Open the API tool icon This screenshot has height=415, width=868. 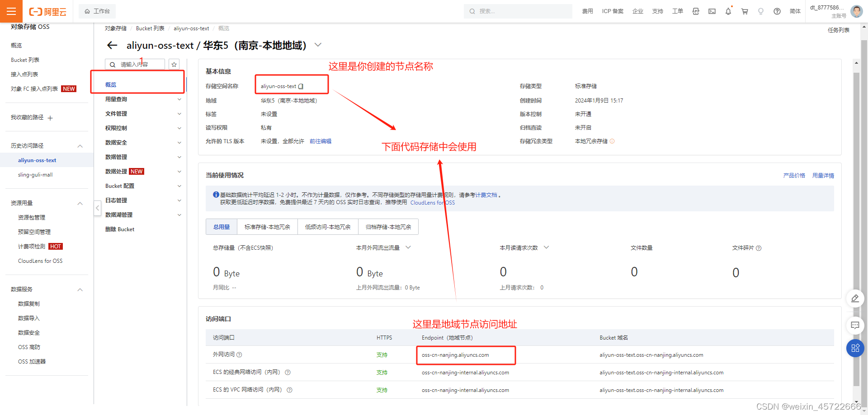[x=696, y=11]
